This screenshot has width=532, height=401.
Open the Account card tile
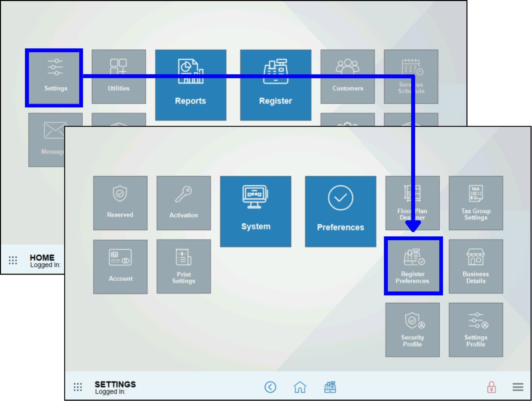click(120, 267)
